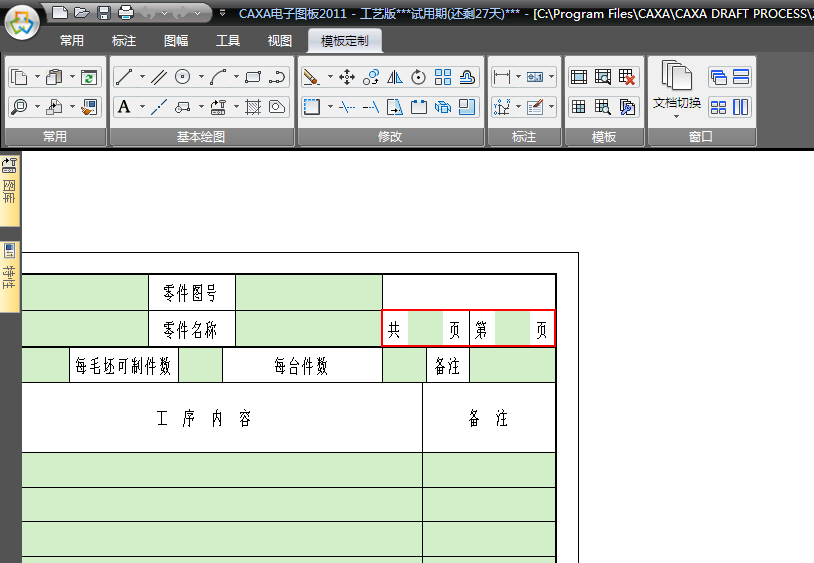The height and width of the screenshot is (563, 814).
Task: Click the Print icon in quick access toolbar
Action: tap(125, 13)
